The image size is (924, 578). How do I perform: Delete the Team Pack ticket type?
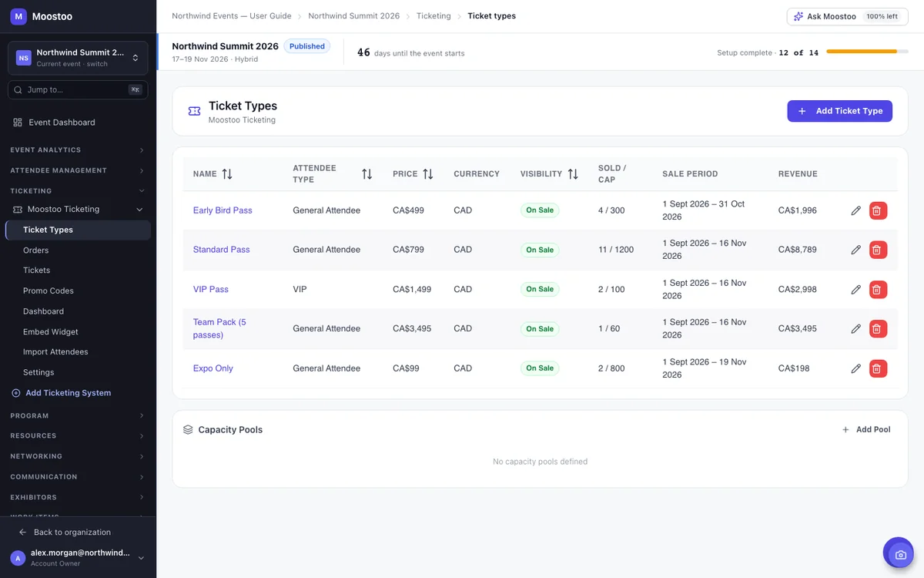(x=878, y=328)
